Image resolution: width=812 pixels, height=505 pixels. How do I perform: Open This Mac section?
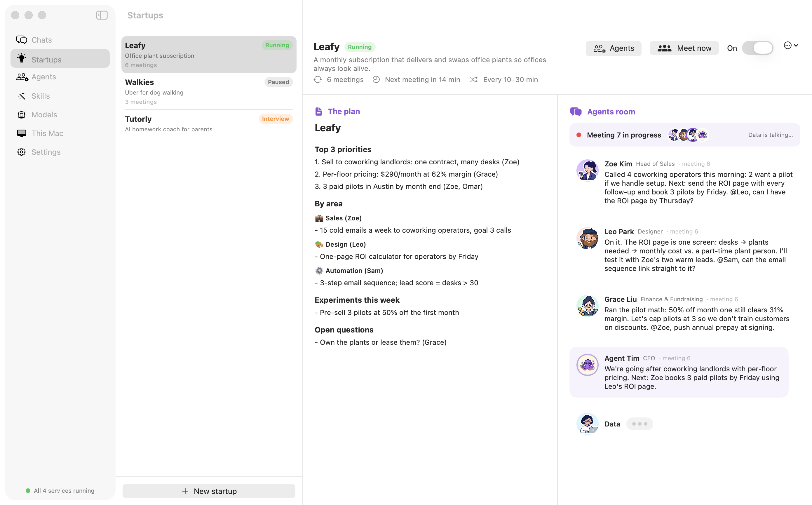(60, 133)
